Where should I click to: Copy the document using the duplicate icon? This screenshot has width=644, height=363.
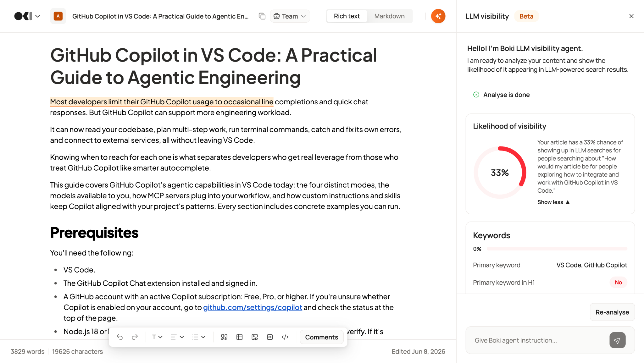coord(262,16)
